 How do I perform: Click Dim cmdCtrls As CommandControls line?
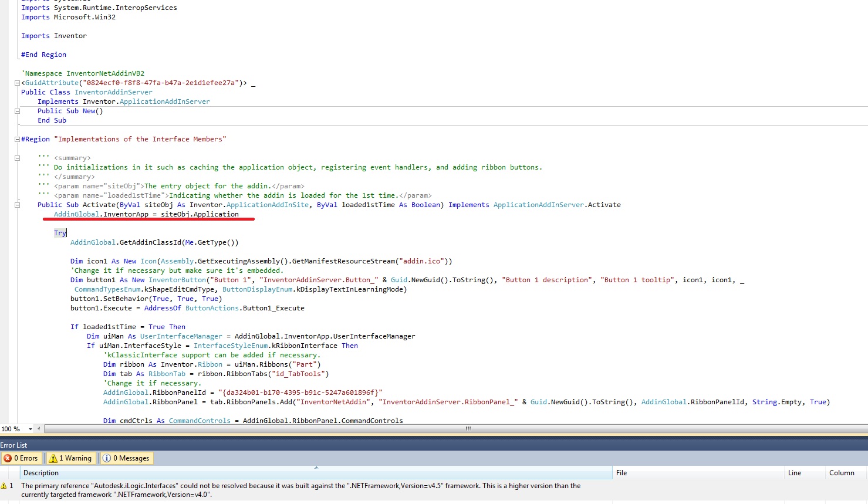coord(253,421)
